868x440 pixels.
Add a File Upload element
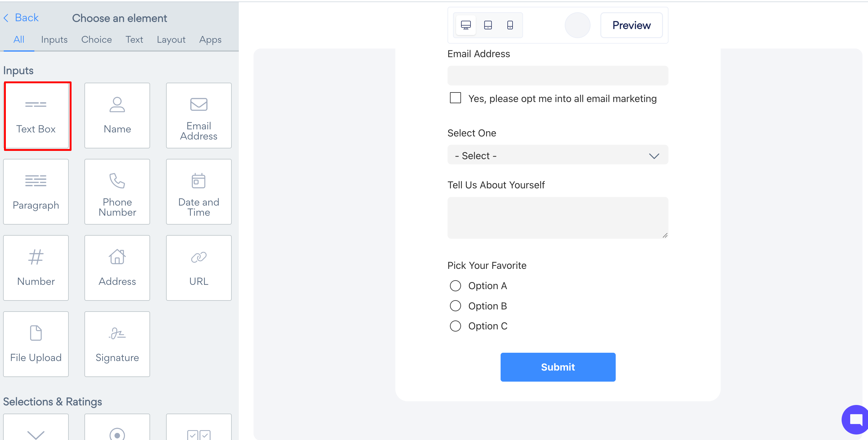click(36, 344)
